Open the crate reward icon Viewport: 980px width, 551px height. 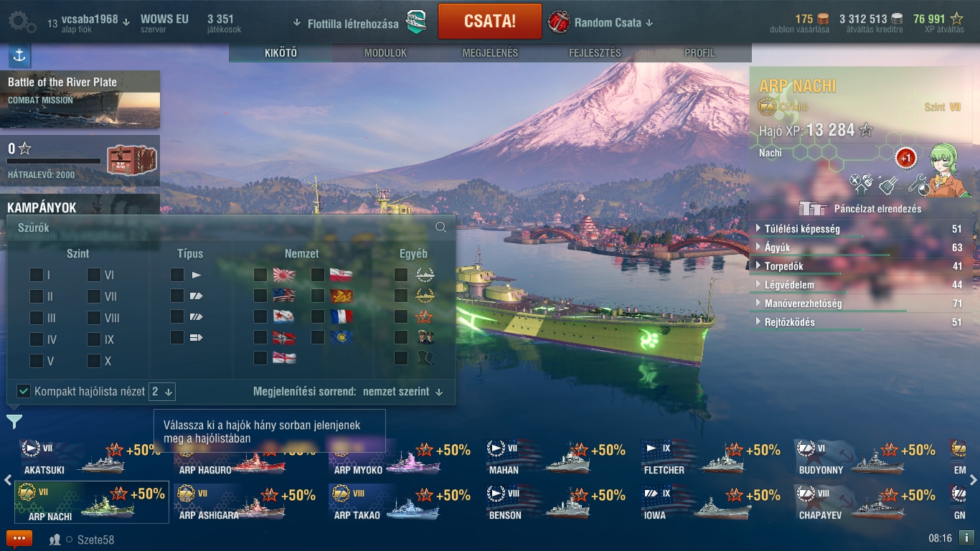tap(132, 160)
